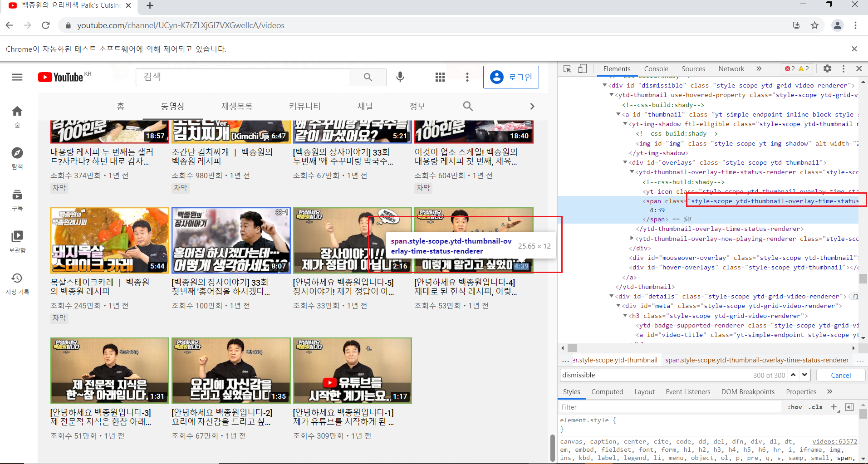Toggle the computed styles sidebar

pyautogui.click(x=849, y=407)
